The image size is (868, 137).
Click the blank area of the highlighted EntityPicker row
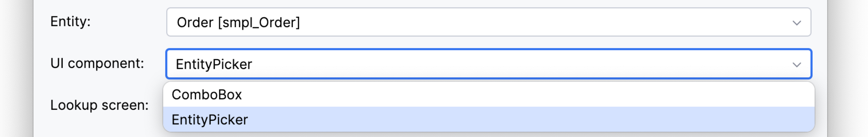click(505, 120)
